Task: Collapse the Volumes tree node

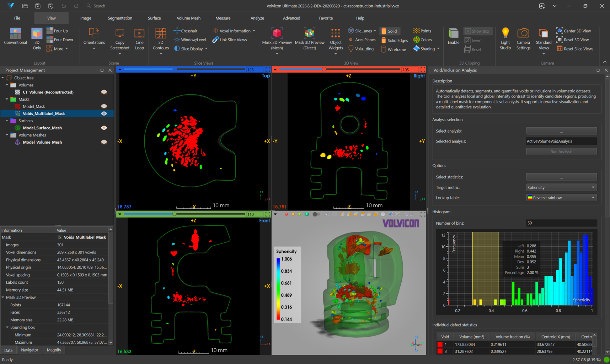Action: [7, 85]
